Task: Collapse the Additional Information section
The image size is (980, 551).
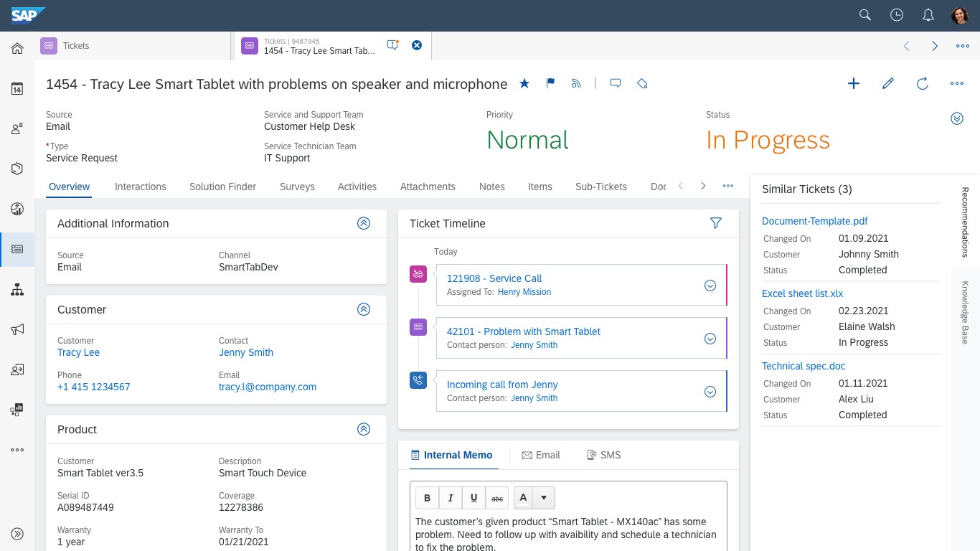Action: pyautogui.click(x=364, y=223)
